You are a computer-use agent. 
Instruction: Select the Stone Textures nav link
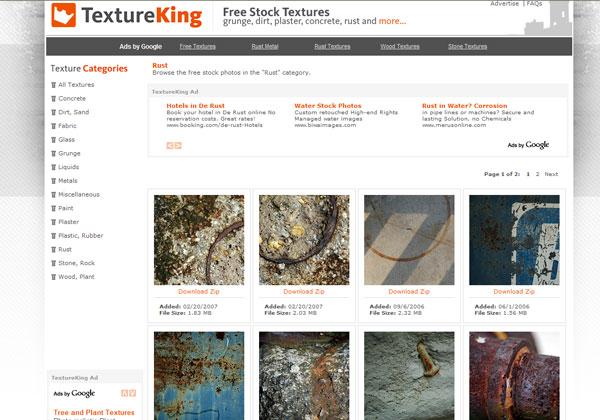468,46
